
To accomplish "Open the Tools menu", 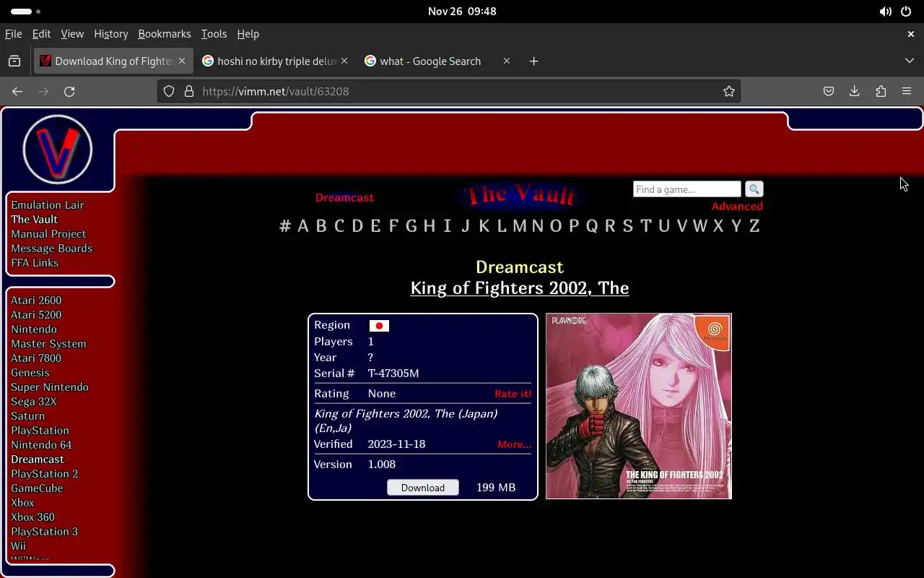I will pos(214,34).
